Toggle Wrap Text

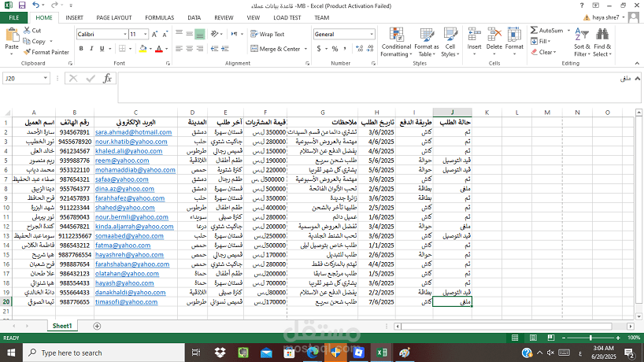coord(268,34)
